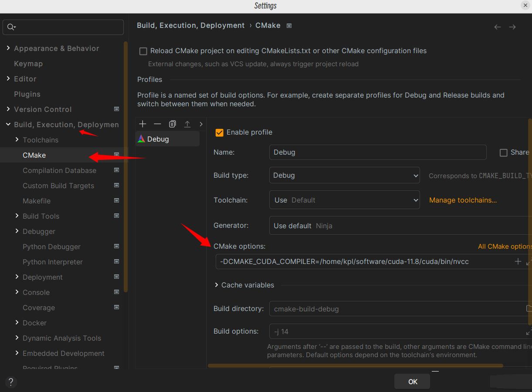Click the profile panel horizontal scrollbar

(355, 366)
